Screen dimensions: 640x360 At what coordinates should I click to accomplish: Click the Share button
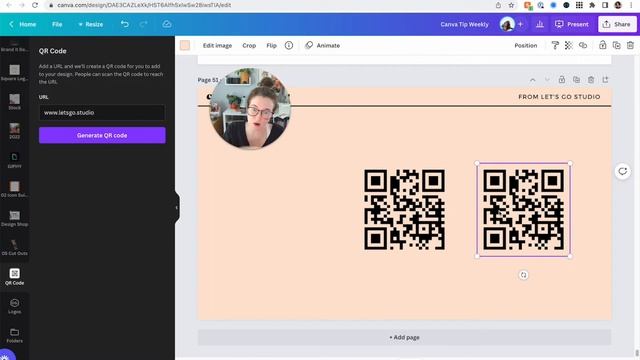617,24
